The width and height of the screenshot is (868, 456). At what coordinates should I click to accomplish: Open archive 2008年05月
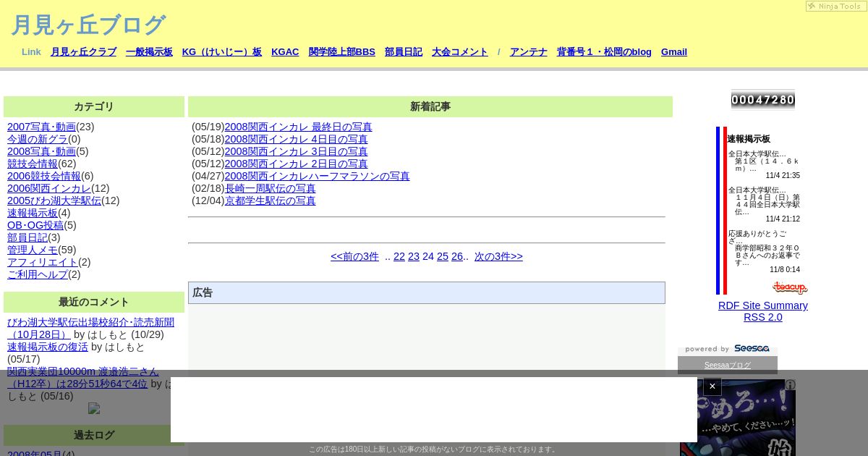click(35, 454)
